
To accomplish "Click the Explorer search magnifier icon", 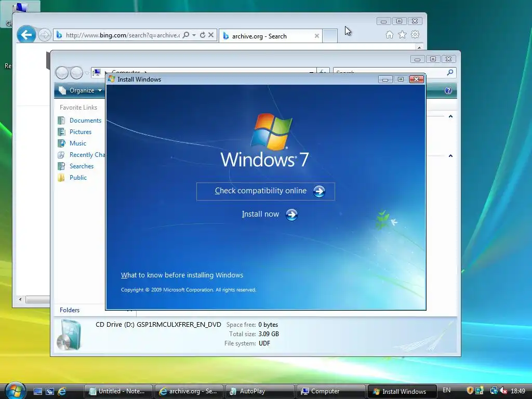I will click(450, 72).
